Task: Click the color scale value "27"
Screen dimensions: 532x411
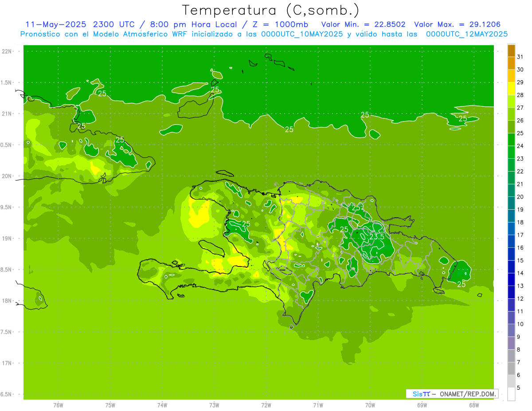Action: [520, 108]
